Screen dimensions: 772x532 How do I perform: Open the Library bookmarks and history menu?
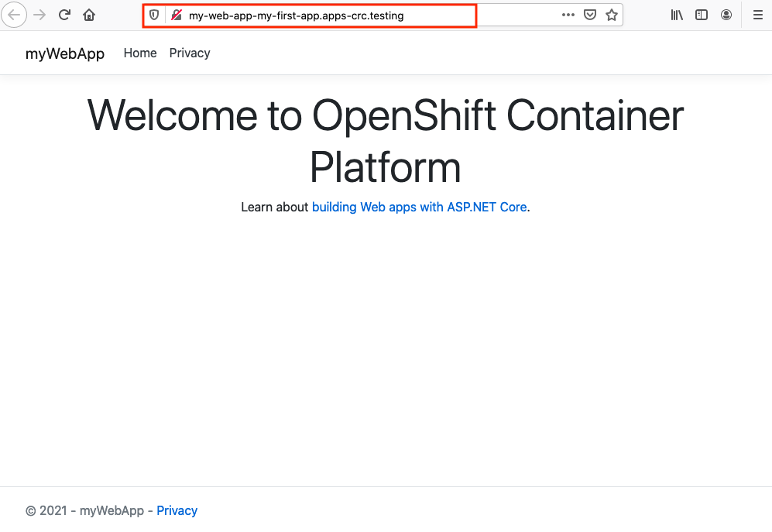tap(677, 15)
